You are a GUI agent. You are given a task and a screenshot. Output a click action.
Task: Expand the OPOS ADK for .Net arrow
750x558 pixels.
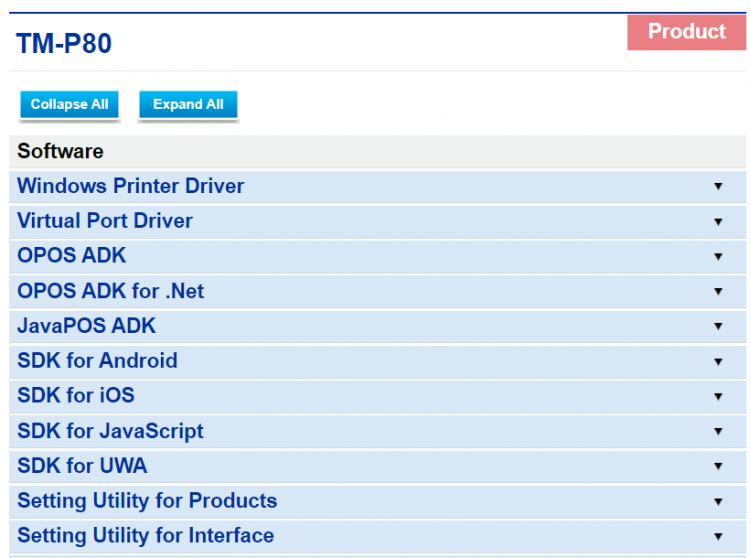click(x=718, y=291)
